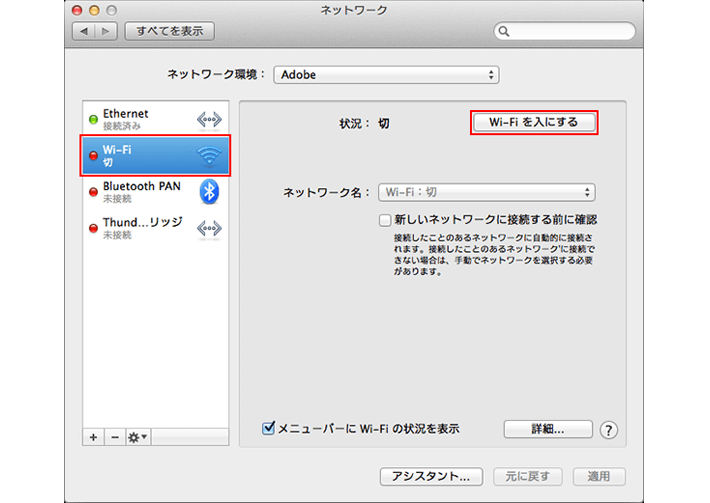Screen dimensions: 710x503
Task: Click the すべてを表示 toolbar button
Action: coord(169,31)
